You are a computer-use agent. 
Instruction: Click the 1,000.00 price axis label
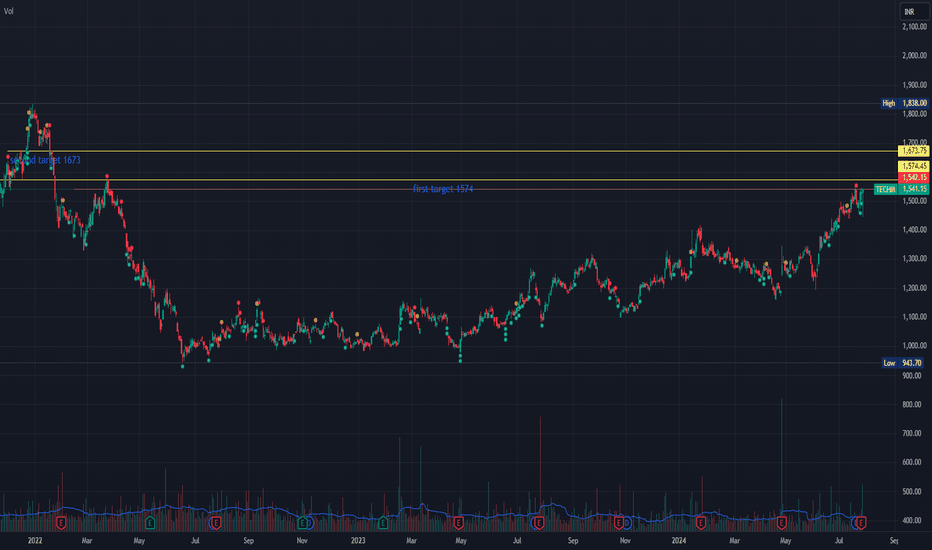coord(914,346)
